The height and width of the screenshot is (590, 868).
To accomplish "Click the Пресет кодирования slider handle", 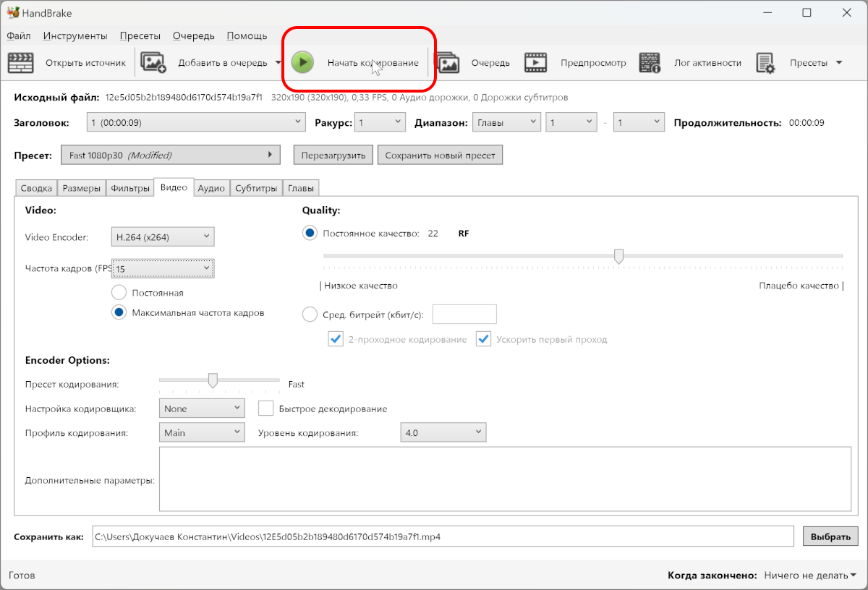I will coord(213,380).
